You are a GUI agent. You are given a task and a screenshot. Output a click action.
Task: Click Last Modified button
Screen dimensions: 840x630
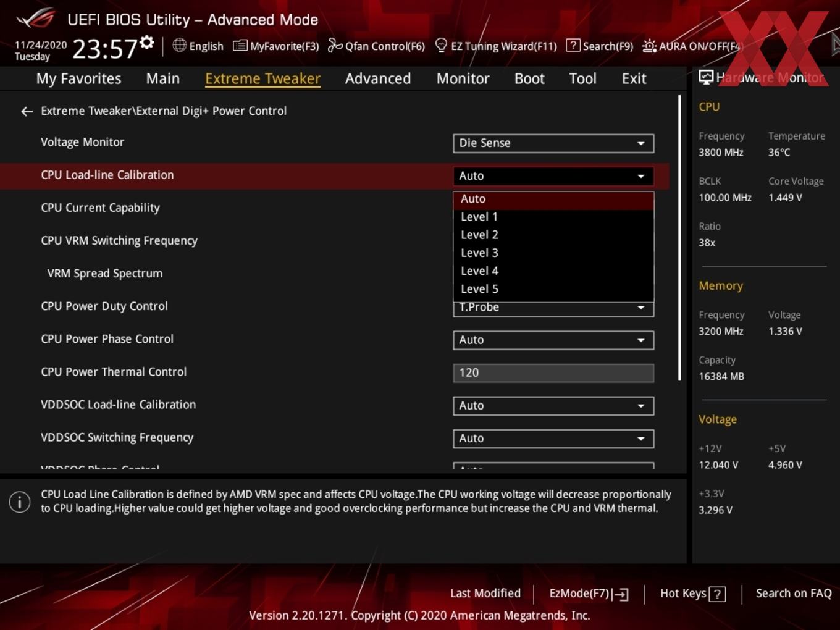(485, 594)
